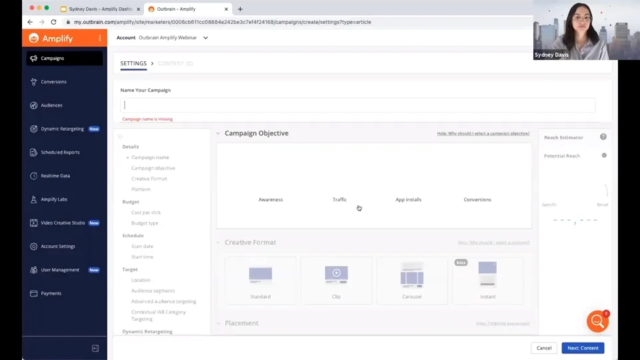Jump to Advanced audience targeting outline item
Image resolution: width=640 pixels, height=360 pixels.
(164, 302)
